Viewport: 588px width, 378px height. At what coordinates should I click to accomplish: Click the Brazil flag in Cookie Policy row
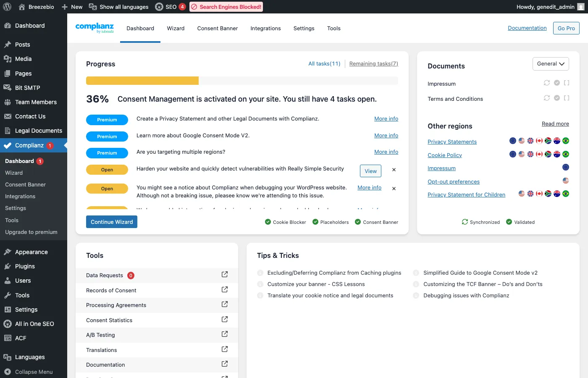[566, 154]
